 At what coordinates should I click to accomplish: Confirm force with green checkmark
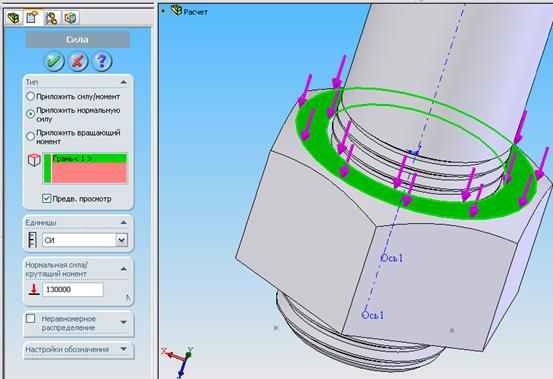pyautogui.click(x=54, y=61)
